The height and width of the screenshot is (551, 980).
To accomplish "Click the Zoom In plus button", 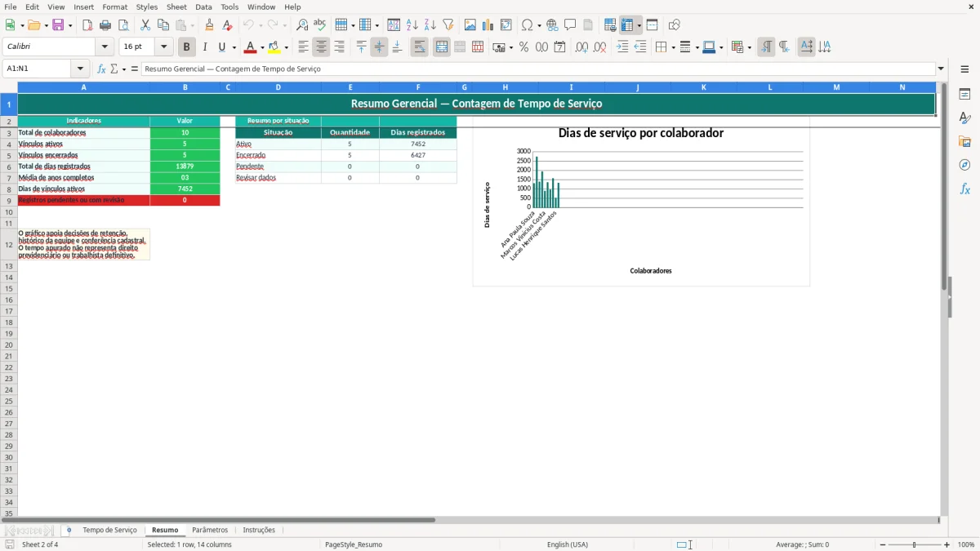I will pos(947,544).
